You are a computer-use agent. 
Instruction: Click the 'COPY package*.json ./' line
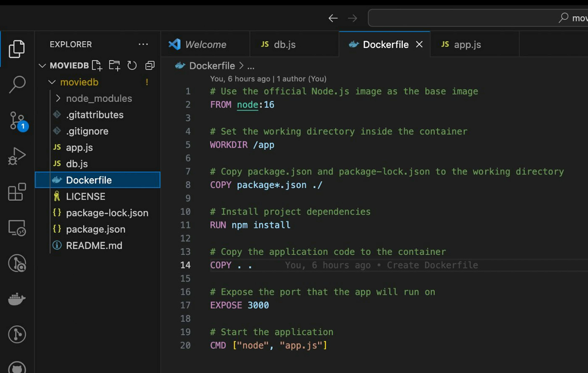pos(266,185)
